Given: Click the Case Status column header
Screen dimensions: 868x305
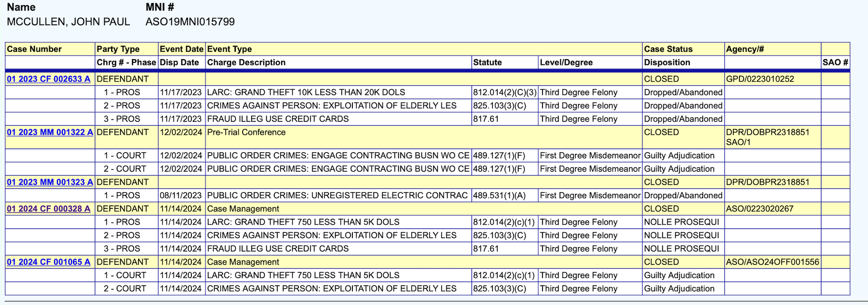Looking at the screenshot, I should (668, 49).
